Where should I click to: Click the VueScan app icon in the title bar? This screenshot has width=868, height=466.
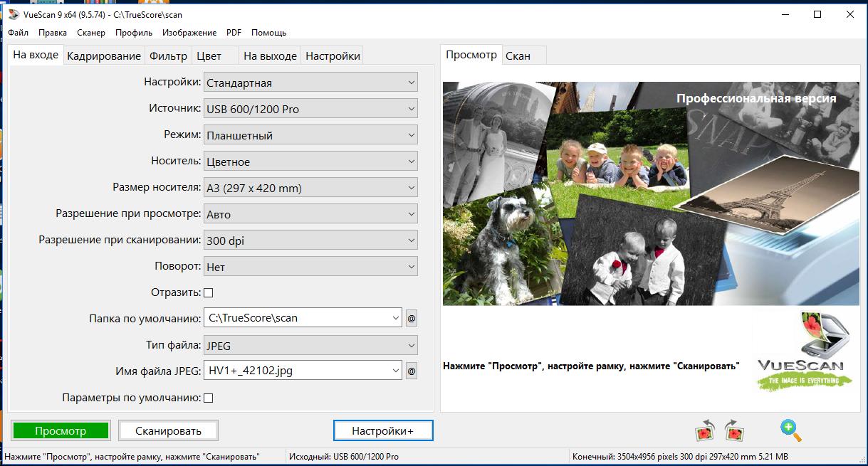(x=13, y=14)
